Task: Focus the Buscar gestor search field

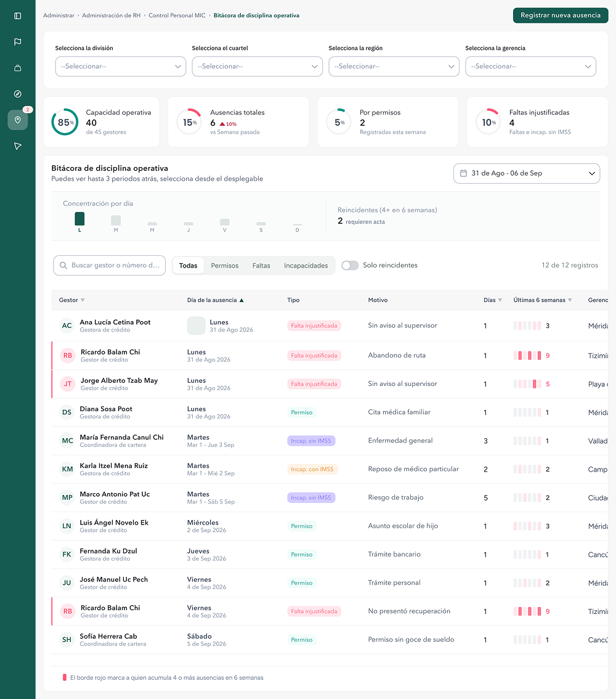Action: tap(110, 265)
